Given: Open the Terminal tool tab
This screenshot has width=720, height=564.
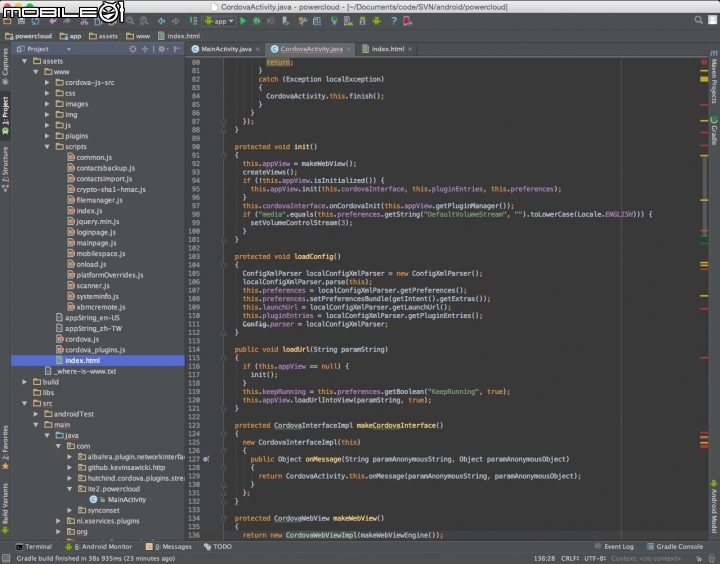Looking at the screenshot, I should pos(34,547).
